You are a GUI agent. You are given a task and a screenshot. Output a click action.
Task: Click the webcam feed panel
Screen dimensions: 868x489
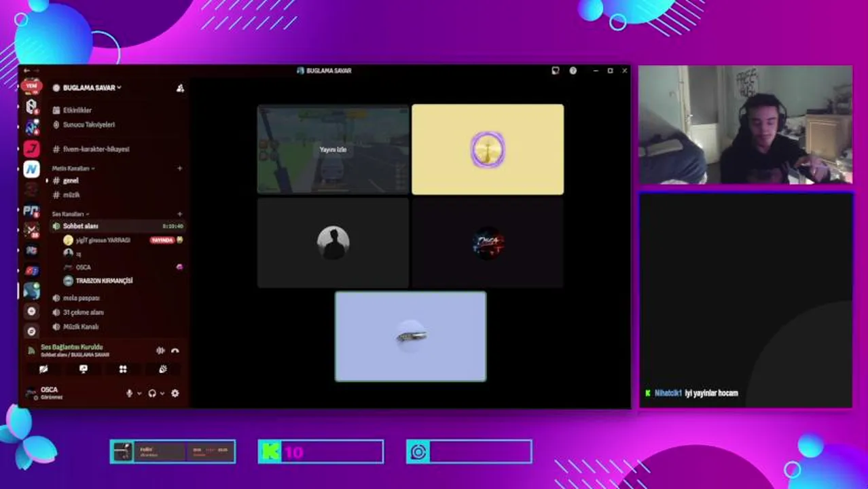(745, 125)
